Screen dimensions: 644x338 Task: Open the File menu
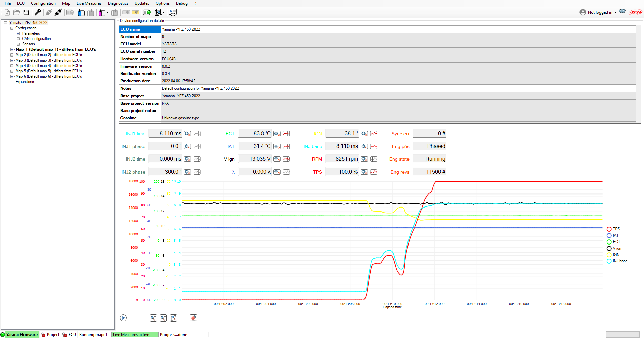click(8, 3)
